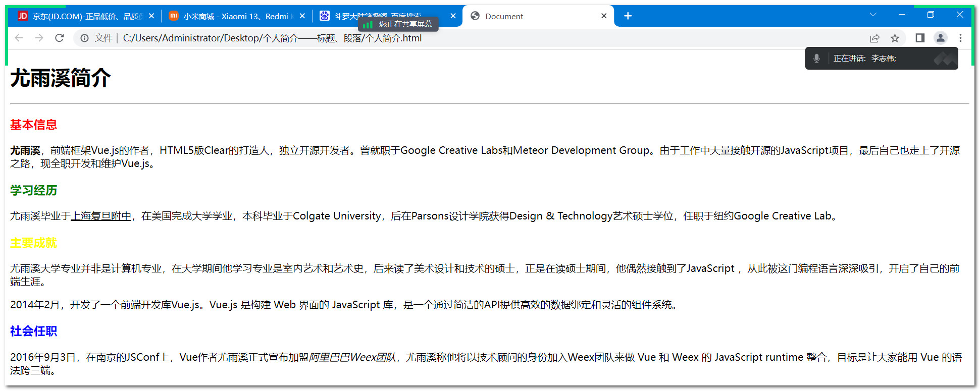Open the user profile menu
Image resolution: width=980 pixels, height=391 pixels.
[x=940, y=38]
